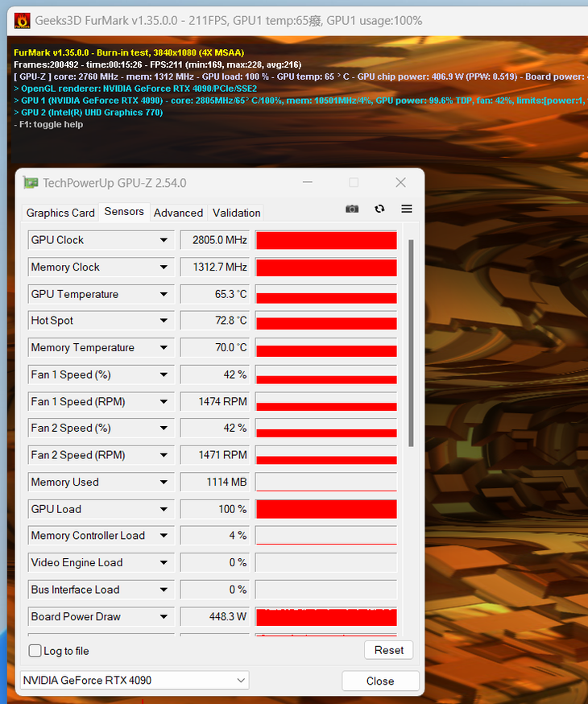Expand the GPU Clock sensor dropdown

click(x=164, y=240)
